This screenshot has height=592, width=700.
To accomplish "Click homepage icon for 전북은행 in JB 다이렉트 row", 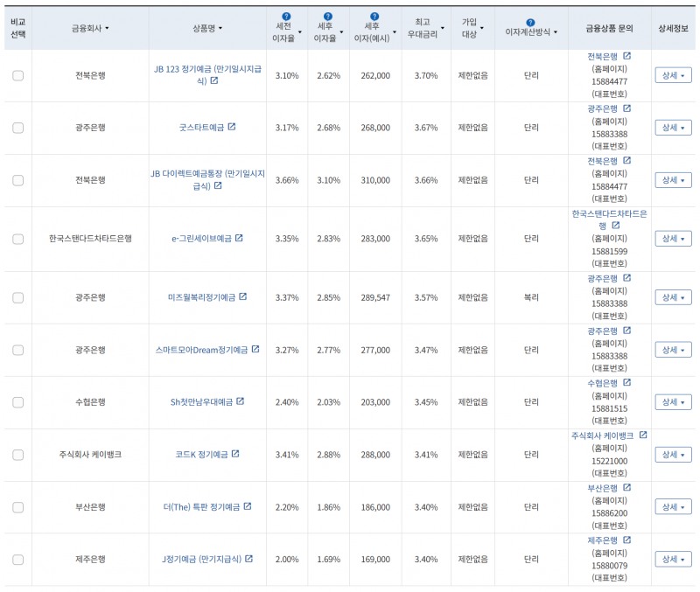I will click(x=626, y=160).
